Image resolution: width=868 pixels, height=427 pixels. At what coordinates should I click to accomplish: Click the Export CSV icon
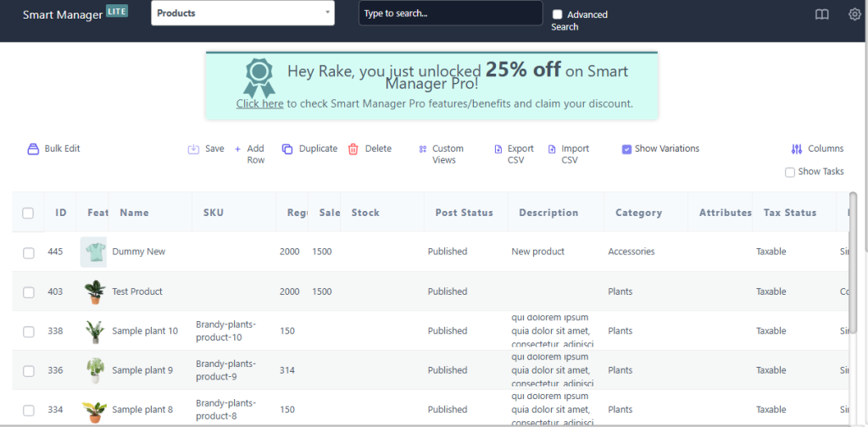tap(498, 149)
